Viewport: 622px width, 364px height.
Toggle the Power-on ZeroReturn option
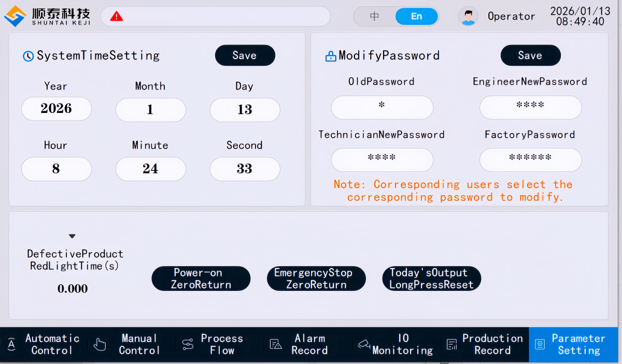pyautogui.click(x=201, y=279)
